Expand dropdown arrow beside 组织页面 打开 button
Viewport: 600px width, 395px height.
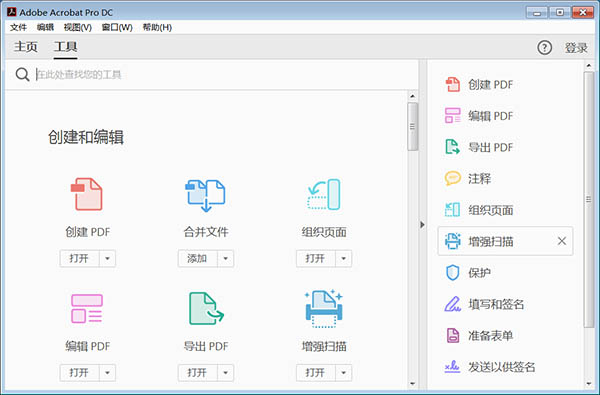coord(344,258)
